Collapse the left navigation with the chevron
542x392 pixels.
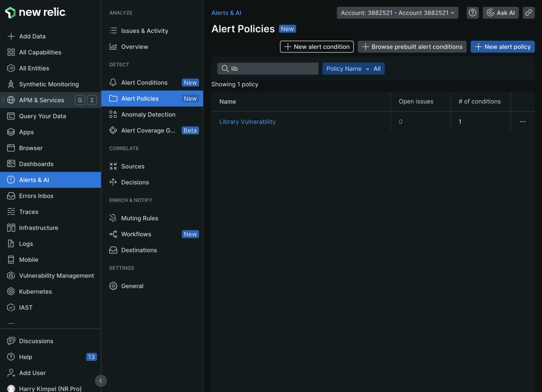(x=100, y=381)
